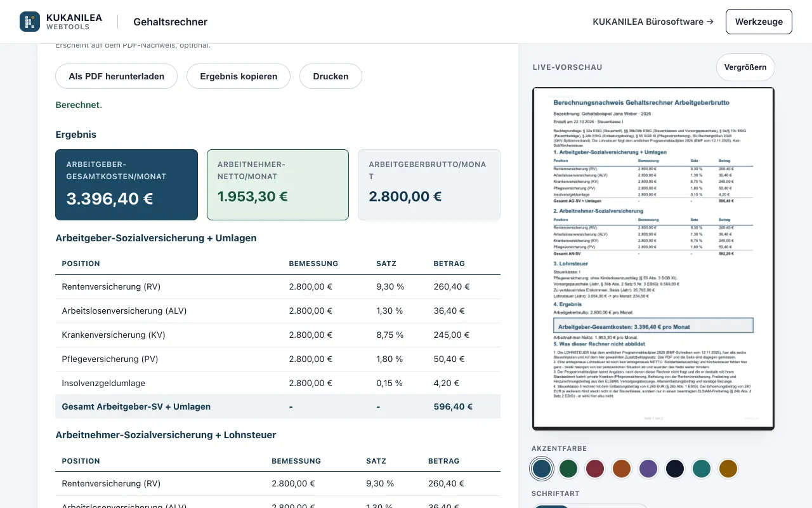This screenshot has width=812, height=508.
Task: Select the purple accent color
Action: click(648, 469)
